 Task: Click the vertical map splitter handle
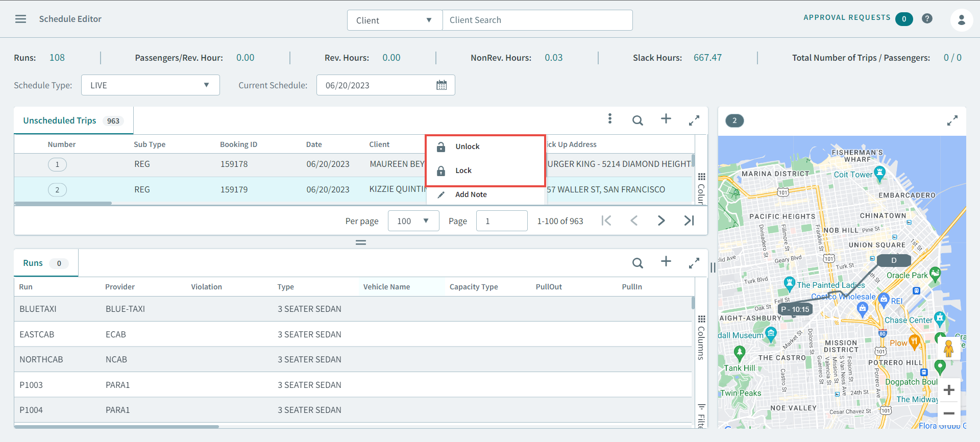[713, 267]
